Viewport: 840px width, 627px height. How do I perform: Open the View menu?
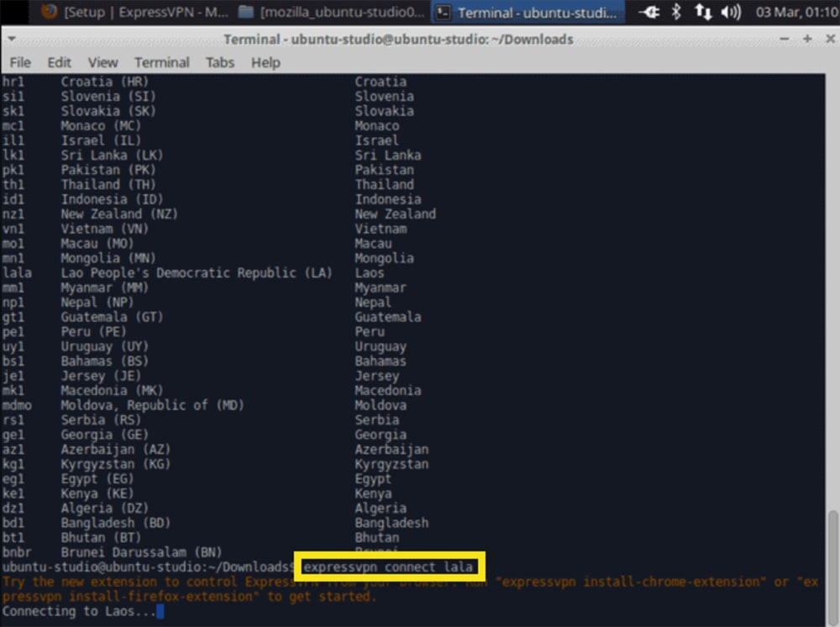pyautogui.click(x=102, y=63)
